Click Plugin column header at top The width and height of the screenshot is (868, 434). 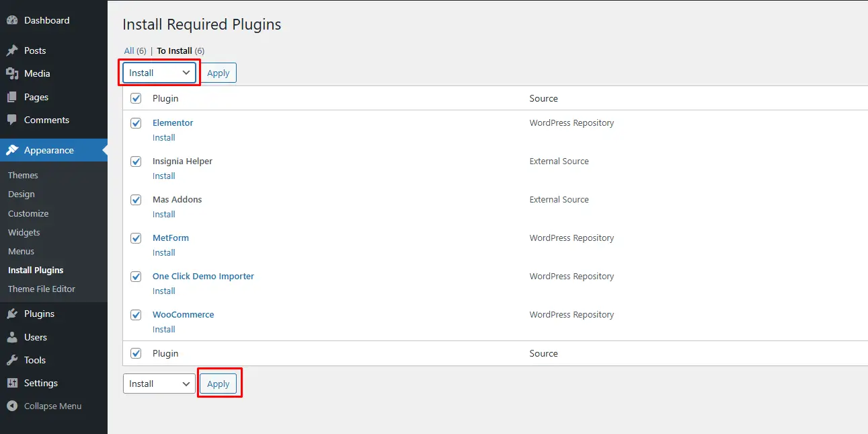(165, 98)
